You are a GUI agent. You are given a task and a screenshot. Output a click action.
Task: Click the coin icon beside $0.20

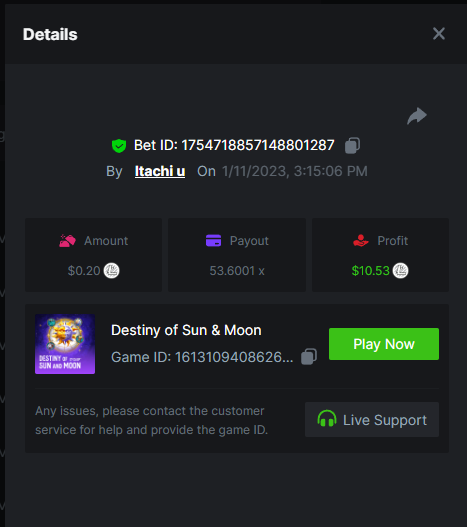(x=111, y=271)
